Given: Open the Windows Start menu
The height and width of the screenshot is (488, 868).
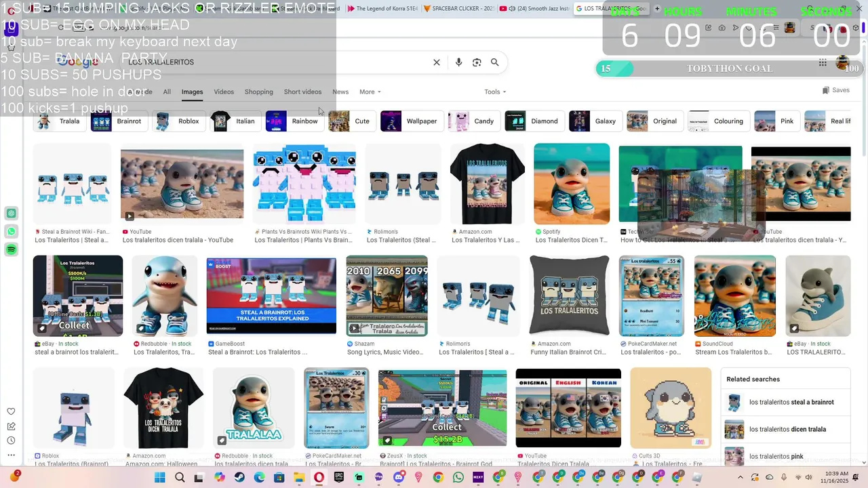Looking at the screenshot, I should pyautogui.click(x=160, y=478).
